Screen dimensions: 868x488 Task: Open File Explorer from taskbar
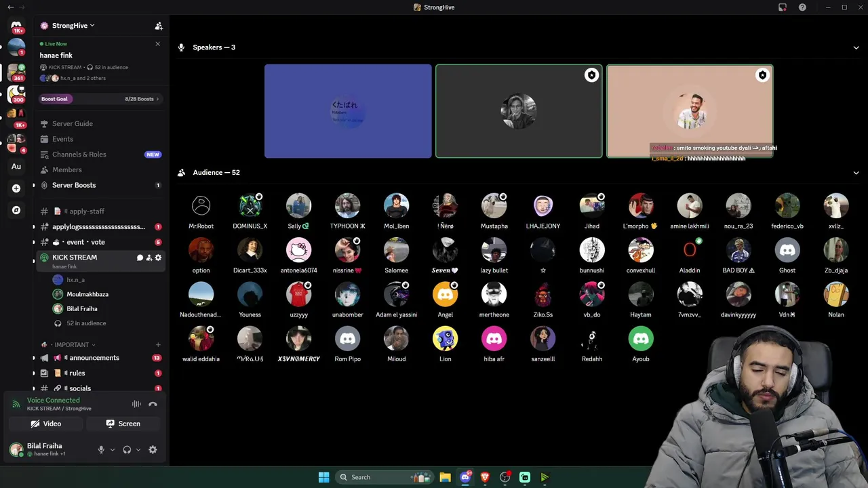[446, 477]
